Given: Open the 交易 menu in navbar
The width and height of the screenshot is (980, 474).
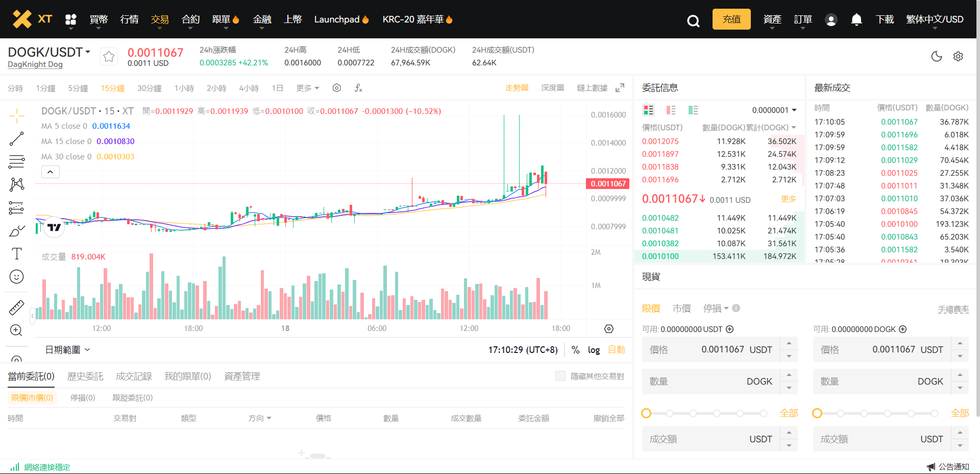Looking at the screenshot, I should click(160, 19).
